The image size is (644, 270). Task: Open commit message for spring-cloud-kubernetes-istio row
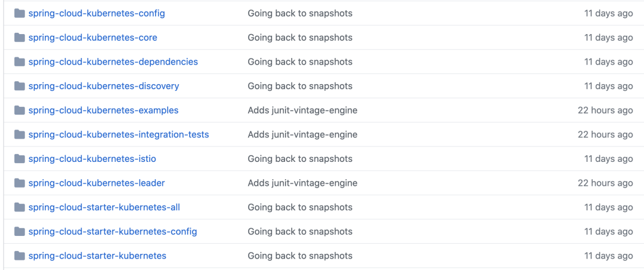[x=300, y=159]
